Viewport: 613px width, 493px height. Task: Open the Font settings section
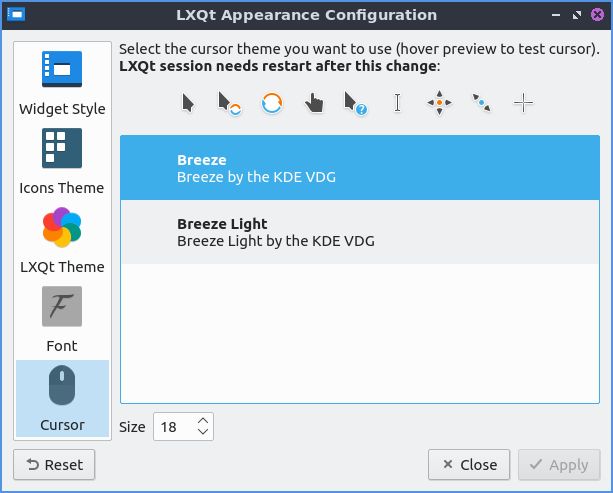point(62,319)
